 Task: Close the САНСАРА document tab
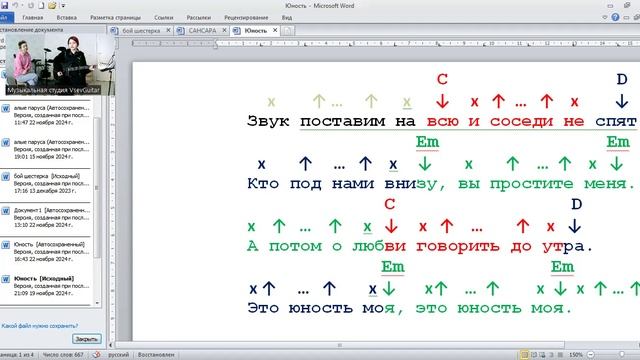coord(224,30)
